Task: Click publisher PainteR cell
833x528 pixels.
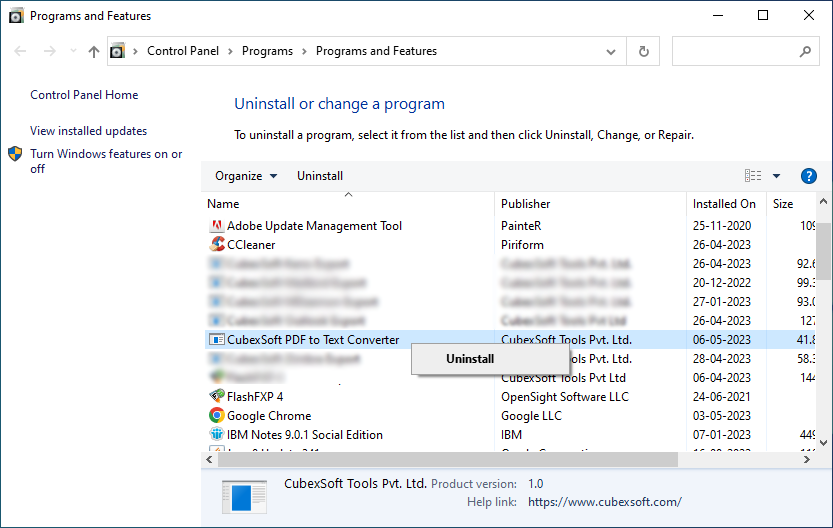Action: pyautogui.click(x=521, y=226)
